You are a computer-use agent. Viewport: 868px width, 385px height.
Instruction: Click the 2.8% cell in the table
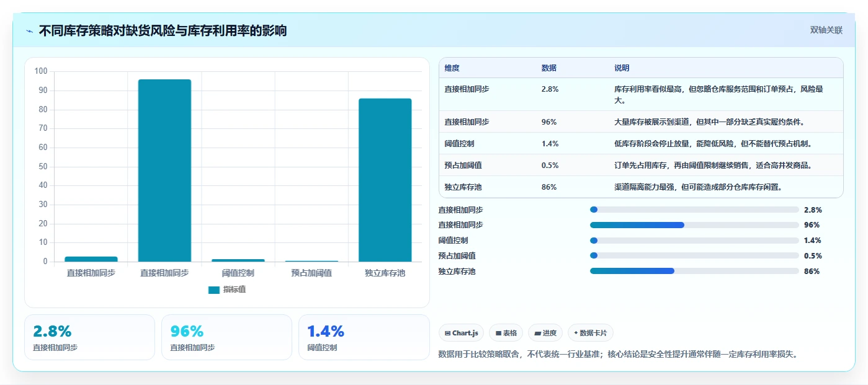(x=550, y=89)
